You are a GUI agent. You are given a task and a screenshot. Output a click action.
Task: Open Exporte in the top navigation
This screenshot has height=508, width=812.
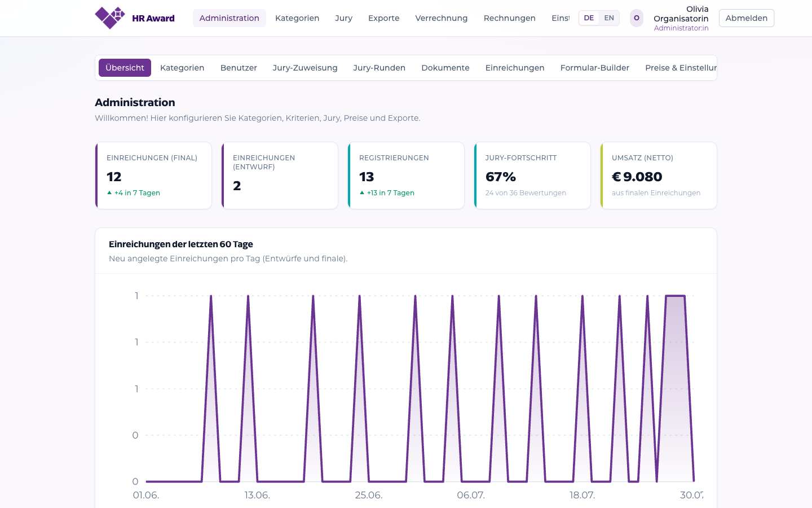[x=384, y=18]
